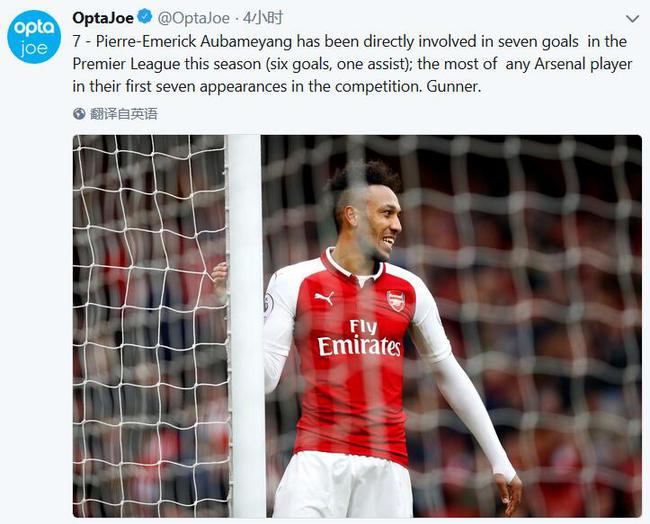Expand the tweet options chevron
Image resolution: width=650 pixels, height=524 pixels.
pos(632,19)
